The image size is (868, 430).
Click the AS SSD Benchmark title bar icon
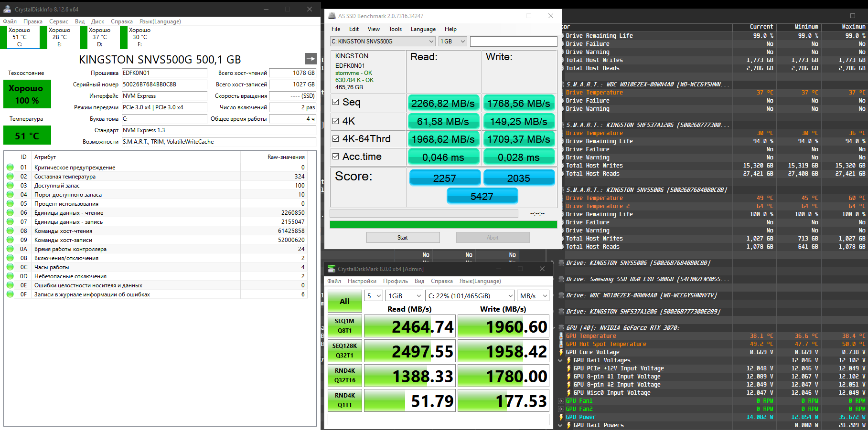pos(332,16)
